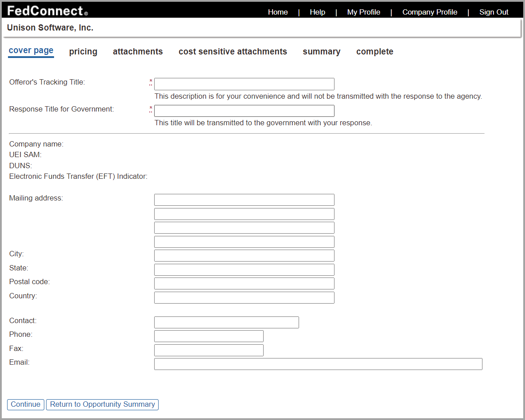Open the Help link

[x=317, y=12]
